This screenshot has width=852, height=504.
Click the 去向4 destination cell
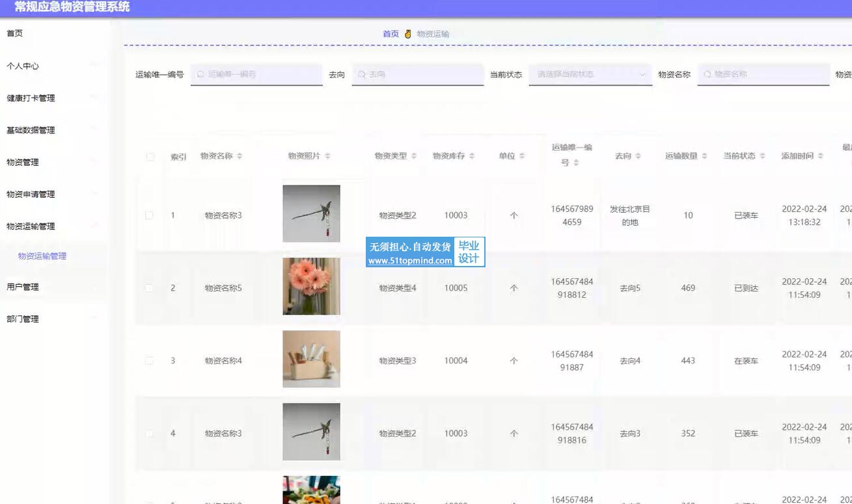coord(629,361)
